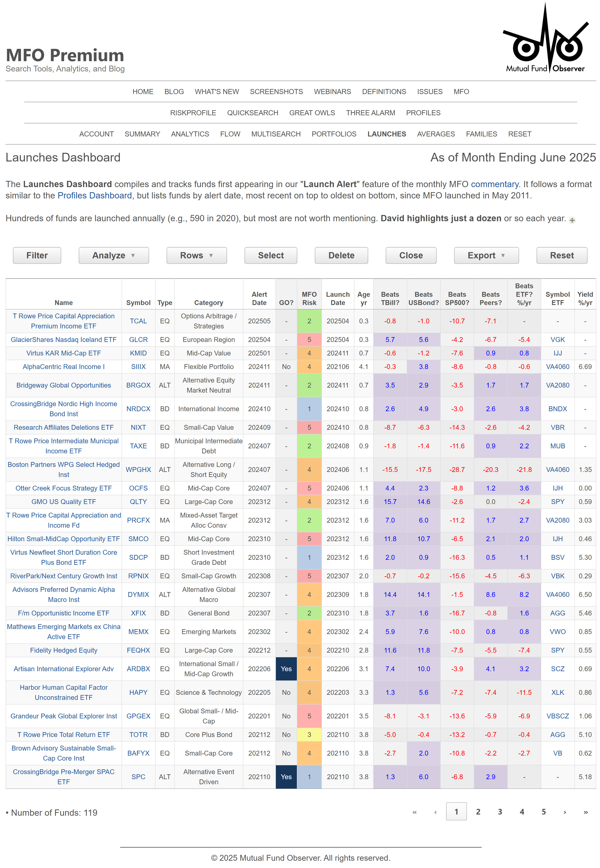The height and width of the screenshot is (868, 600).
Task: Click the Filter button
Action: 37,255
